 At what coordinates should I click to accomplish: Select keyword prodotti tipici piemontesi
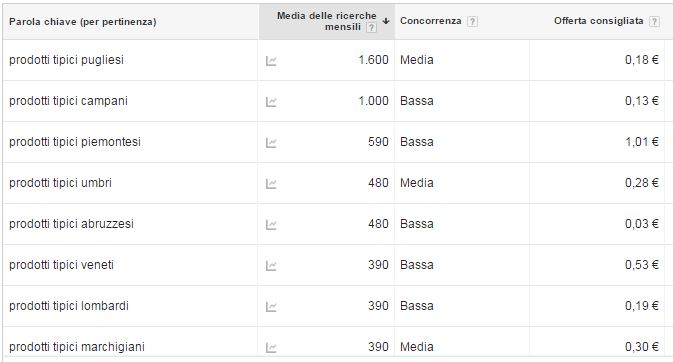[x=75, y=142]
